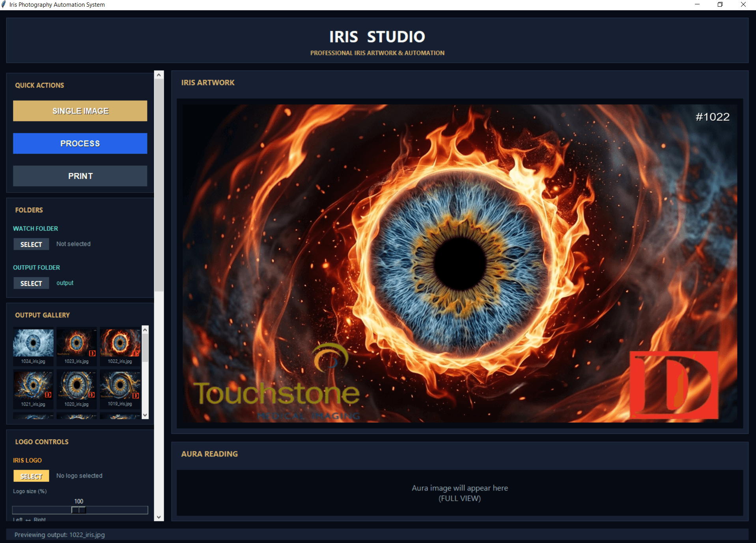
Task: Click the 'Previewing output: 1022_iris.jpg' status text
Action: point(60,535)
